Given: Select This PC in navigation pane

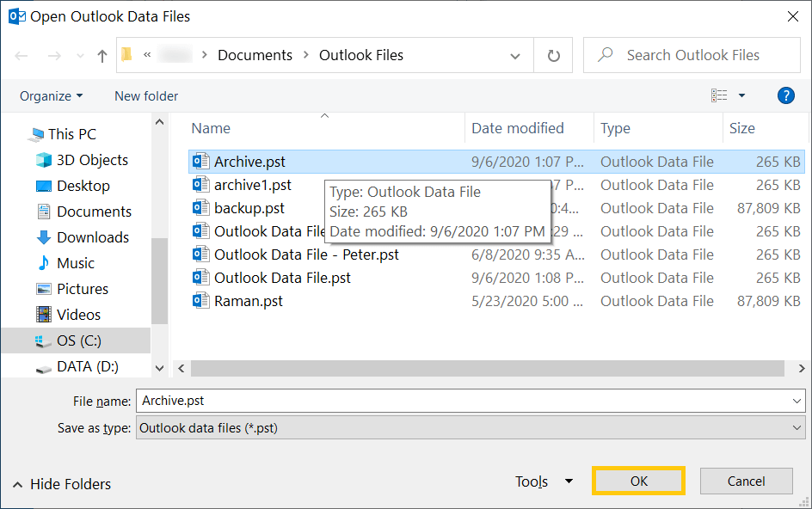Looking at the screenshot, I should pyautogui.click(x=72, y=134).
